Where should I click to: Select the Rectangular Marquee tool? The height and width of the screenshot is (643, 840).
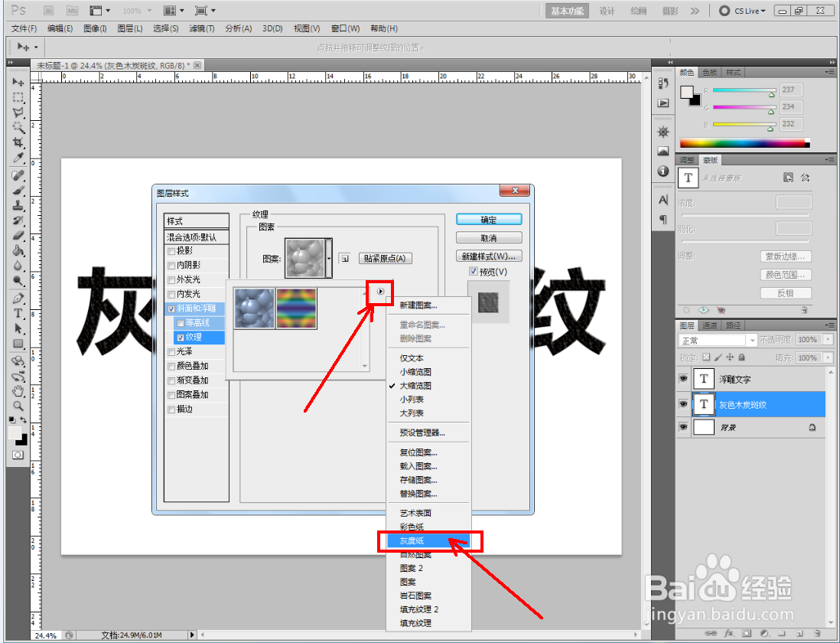tap(18, 97)
